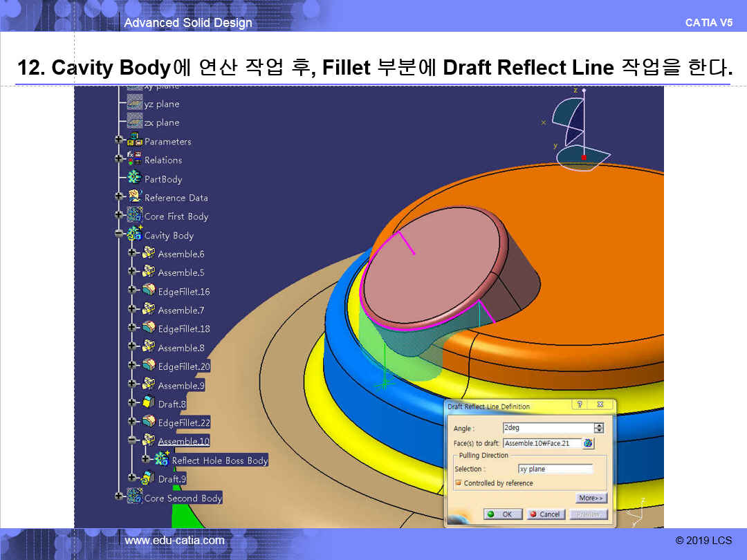747x560 pixels.
Task: Click the Angle field spinner arrows
Action: (x=599, y=428)
